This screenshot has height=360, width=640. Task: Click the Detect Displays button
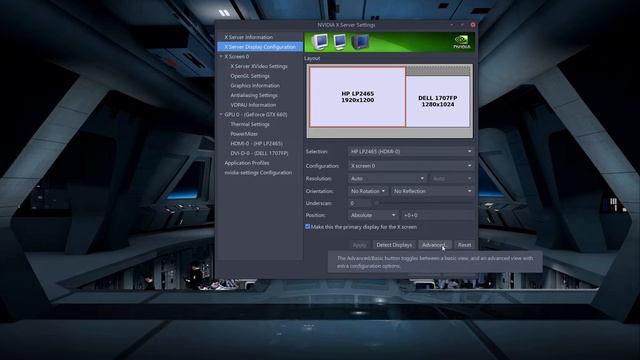point(394,245)
